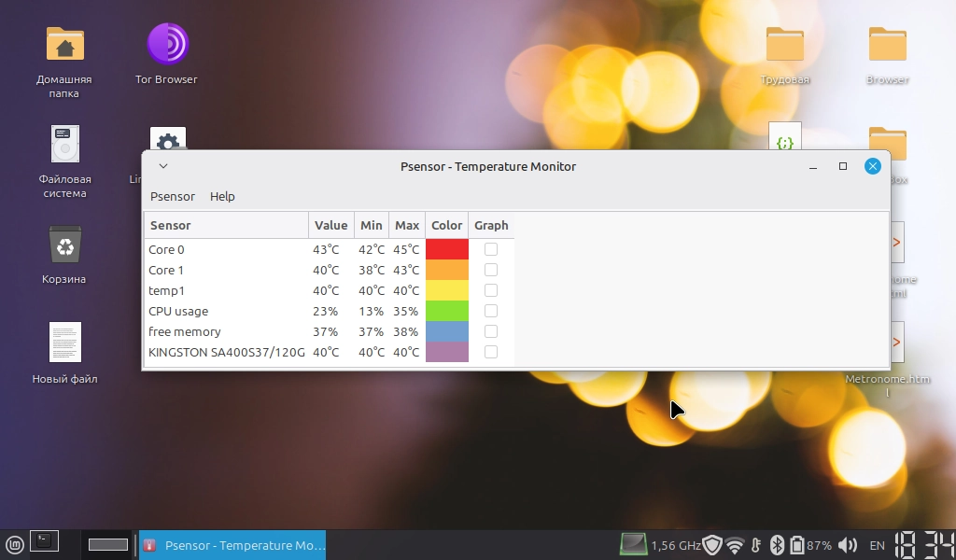This screenshot has width=956, height=560.
Task: Click the yellow color swatch for temp1
Action: click(447, 290)
